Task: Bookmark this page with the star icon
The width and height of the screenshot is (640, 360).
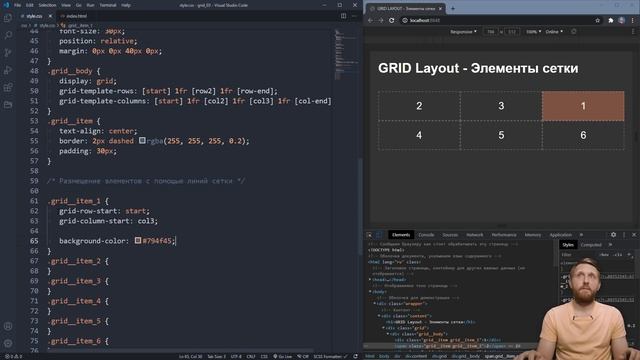Action: (x=598, y=20)
